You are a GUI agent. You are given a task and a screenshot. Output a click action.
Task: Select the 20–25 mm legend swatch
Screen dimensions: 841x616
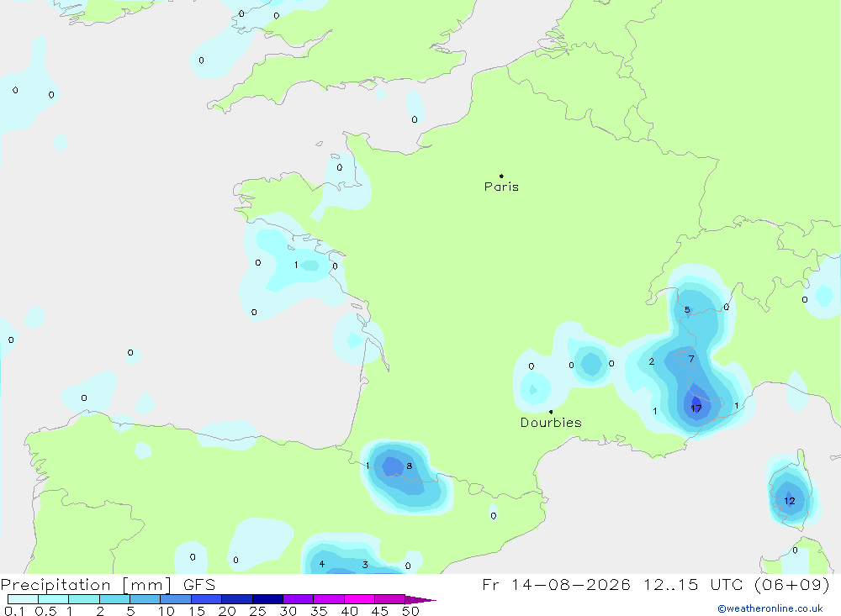tap(237, 599)
